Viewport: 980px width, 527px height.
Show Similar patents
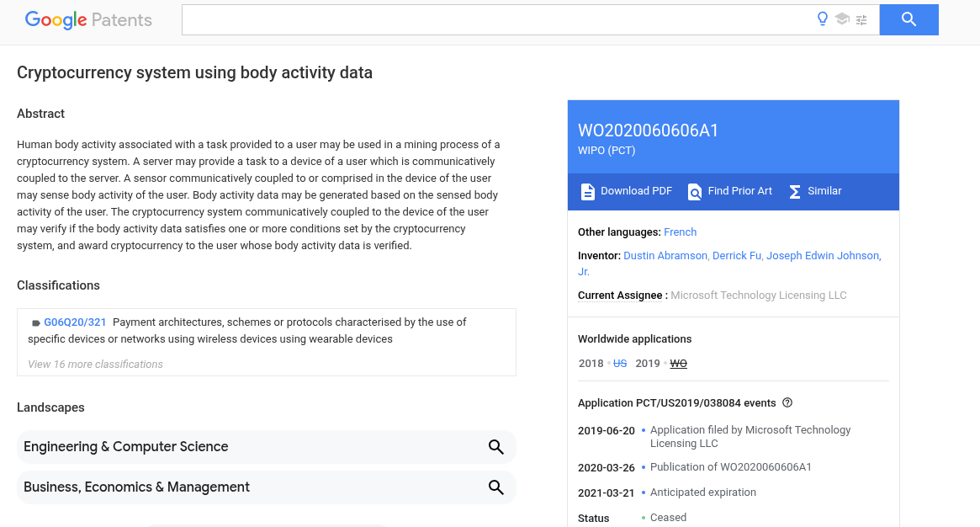(815, 191)
